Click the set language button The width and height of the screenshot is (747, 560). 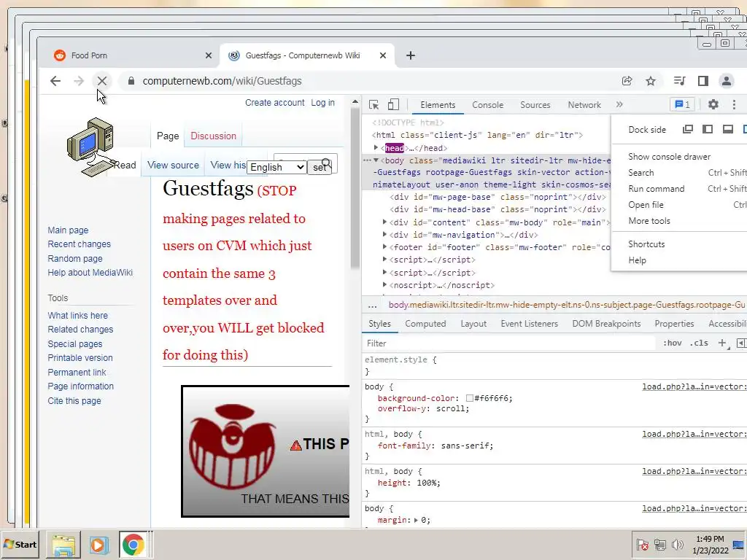[319, 167]
